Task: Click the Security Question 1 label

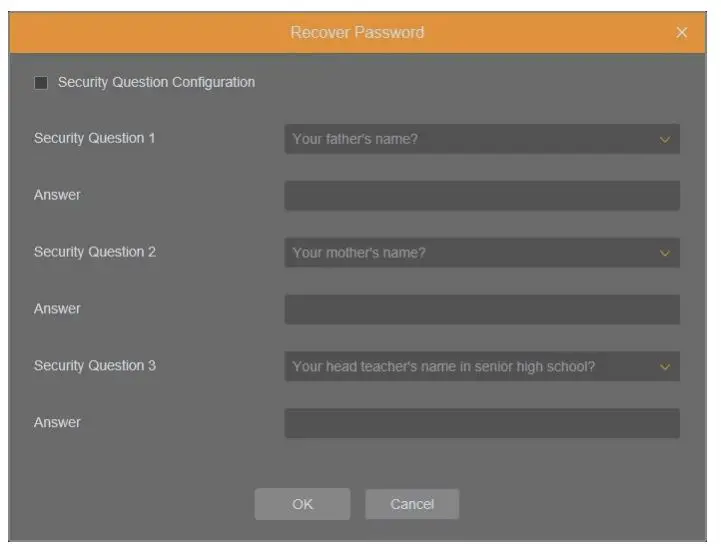Action: tap(95, 139)
